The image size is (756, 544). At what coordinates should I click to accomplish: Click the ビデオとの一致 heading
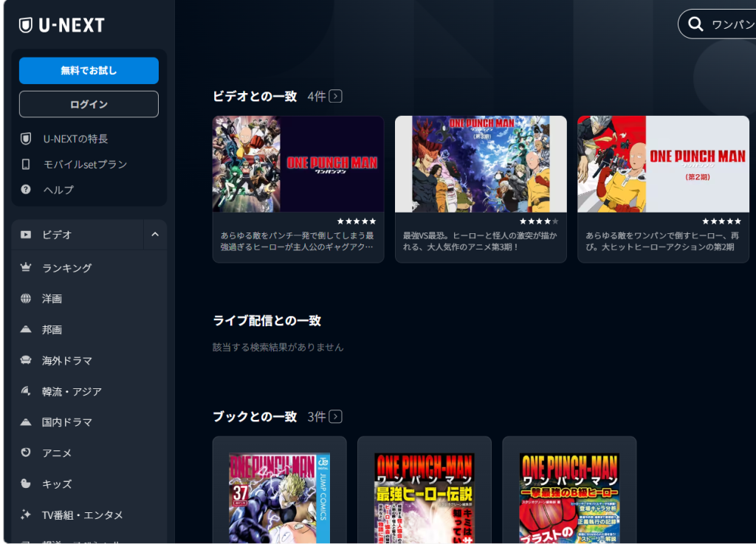[x=255, y=97]
